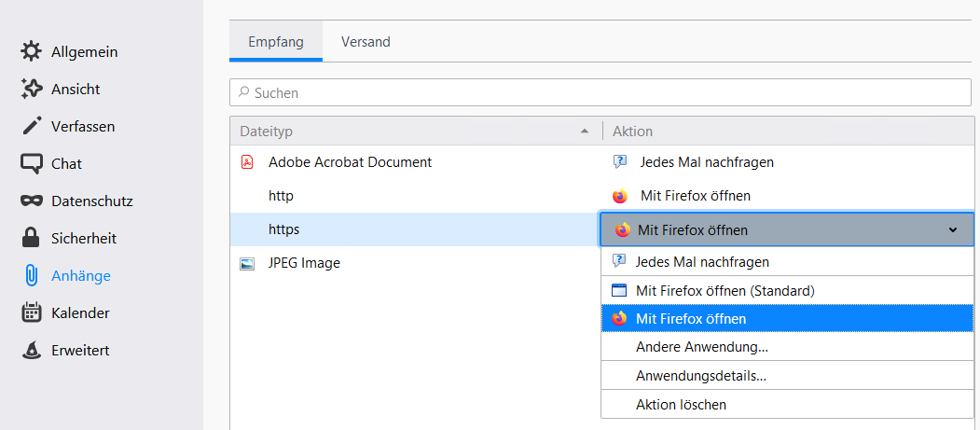Choose 'Jedes Mal nachfragen' from dropdown list
This screenshot has width=980, height=430.
[x=701, y=262]
